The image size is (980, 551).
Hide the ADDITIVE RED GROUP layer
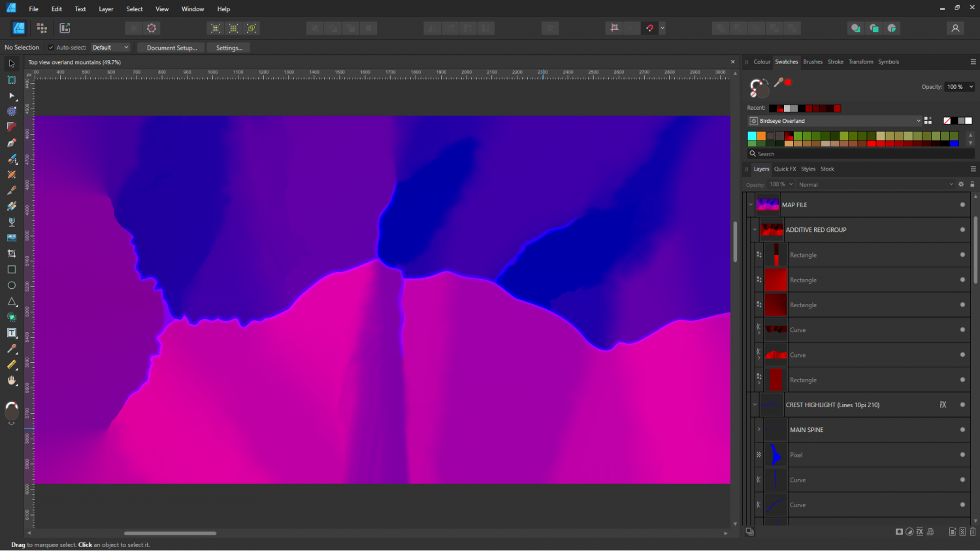[x=962, y=229]
